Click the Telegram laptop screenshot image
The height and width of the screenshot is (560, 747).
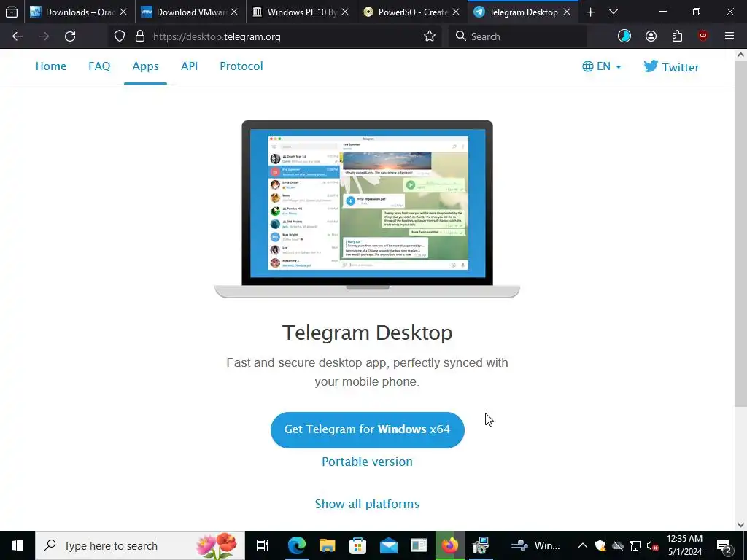[368, 209]
